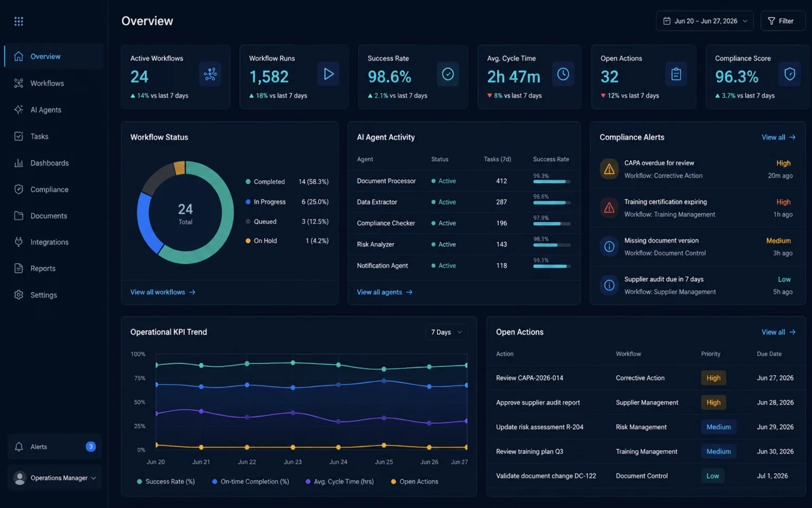The image size is (812, 508).
Task: Click the Workflow Runs play icon
Action: (329, 74)
